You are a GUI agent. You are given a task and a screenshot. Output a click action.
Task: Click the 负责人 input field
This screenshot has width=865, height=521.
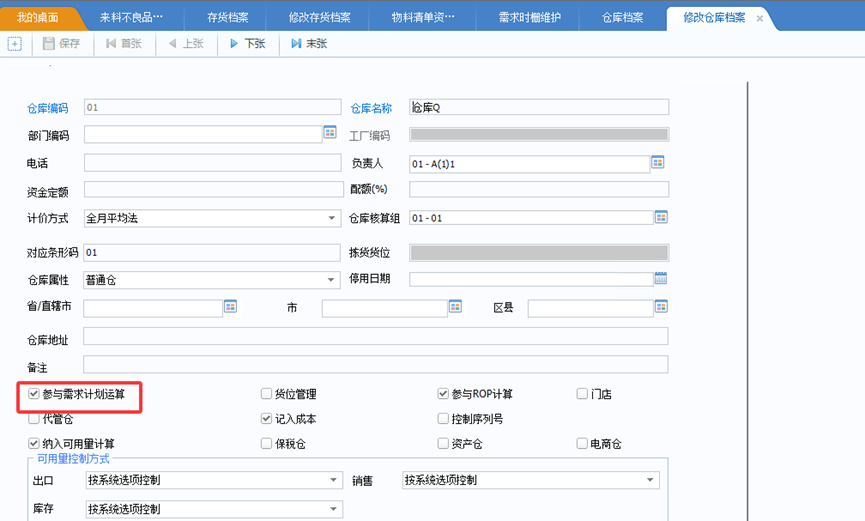530,164
